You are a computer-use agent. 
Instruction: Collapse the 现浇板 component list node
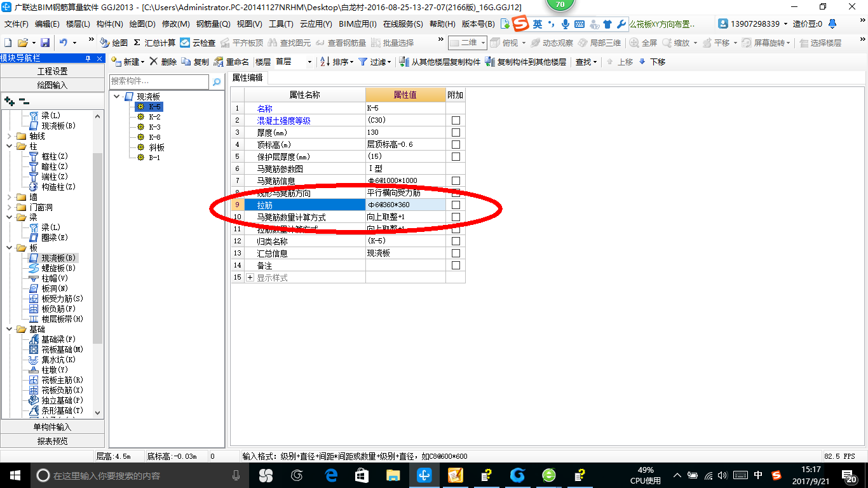coord(117,97)
